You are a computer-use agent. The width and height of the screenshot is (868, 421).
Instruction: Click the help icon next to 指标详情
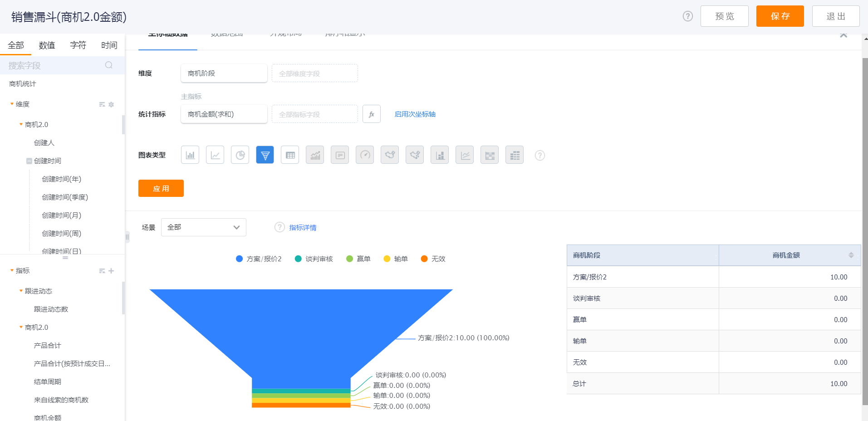click(280, 227)
